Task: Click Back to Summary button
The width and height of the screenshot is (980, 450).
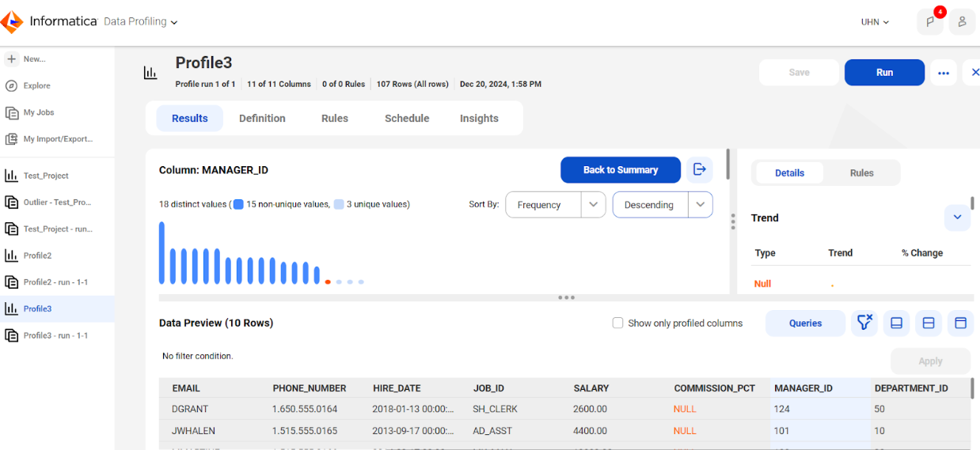Action: click(x=621, y=170)
